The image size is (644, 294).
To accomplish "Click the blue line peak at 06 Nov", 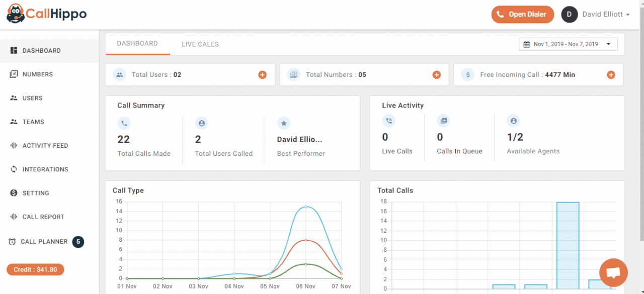I will (305, 207).
